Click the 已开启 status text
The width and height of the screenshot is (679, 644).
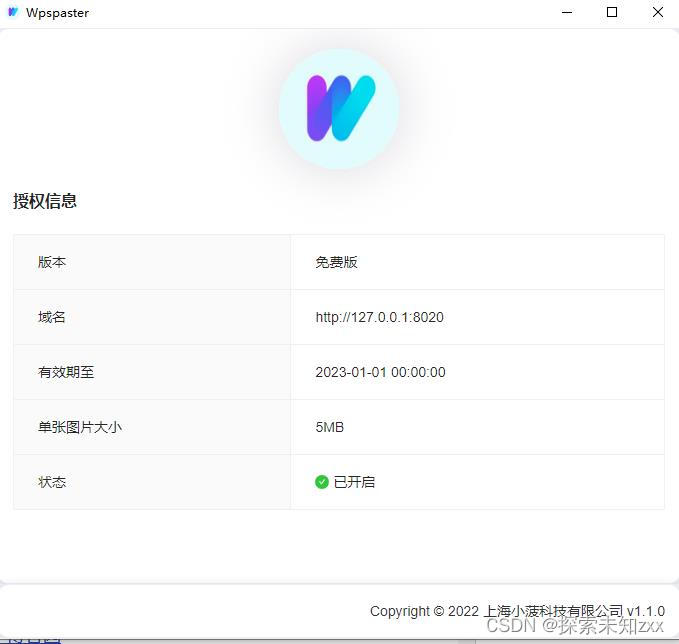(x=354, y=482)
